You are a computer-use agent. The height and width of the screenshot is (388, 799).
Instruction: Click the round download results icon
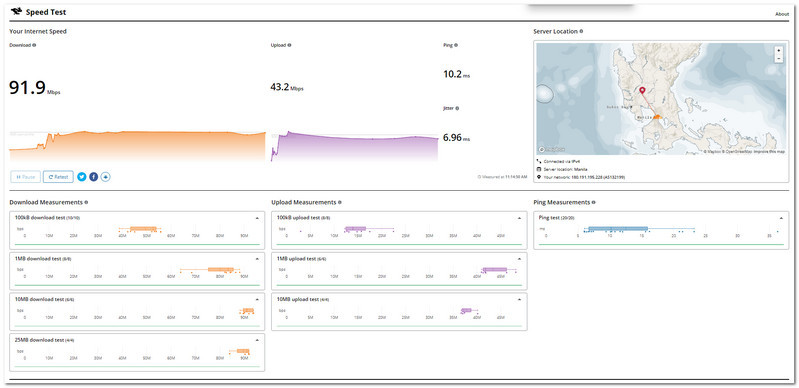[x=106, y=177]
